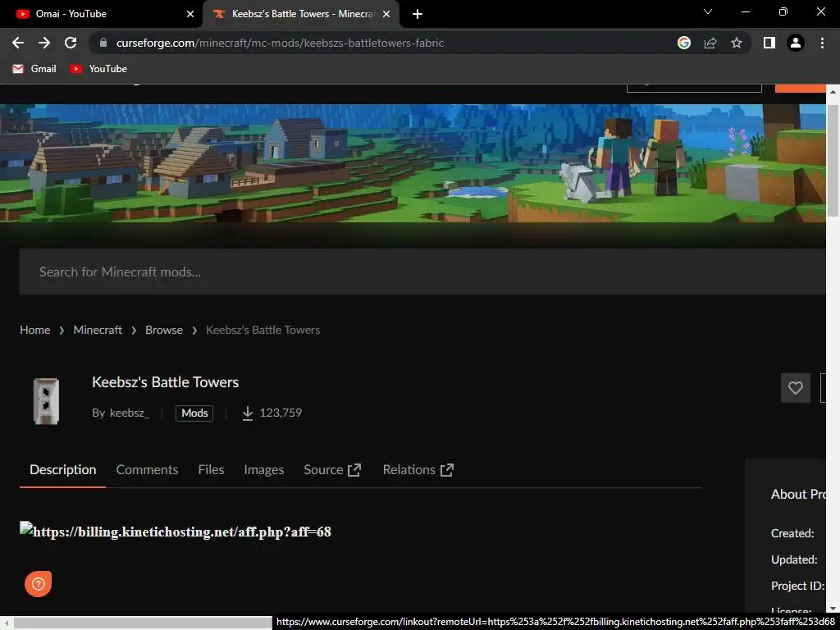Close Keebsz's Battle Towers tab
Image resolution: width=840 pixels, height=630 pixels.
point(386,14)
